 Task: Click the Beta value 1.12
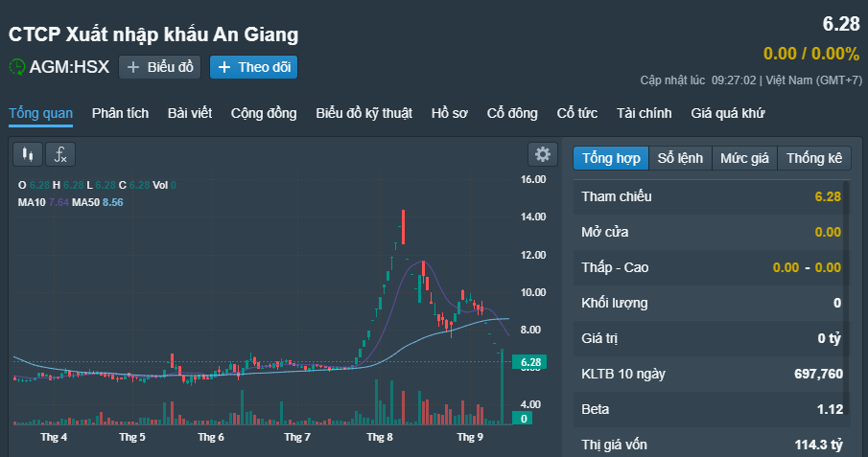pyautogui.click(x=830, y=409)
